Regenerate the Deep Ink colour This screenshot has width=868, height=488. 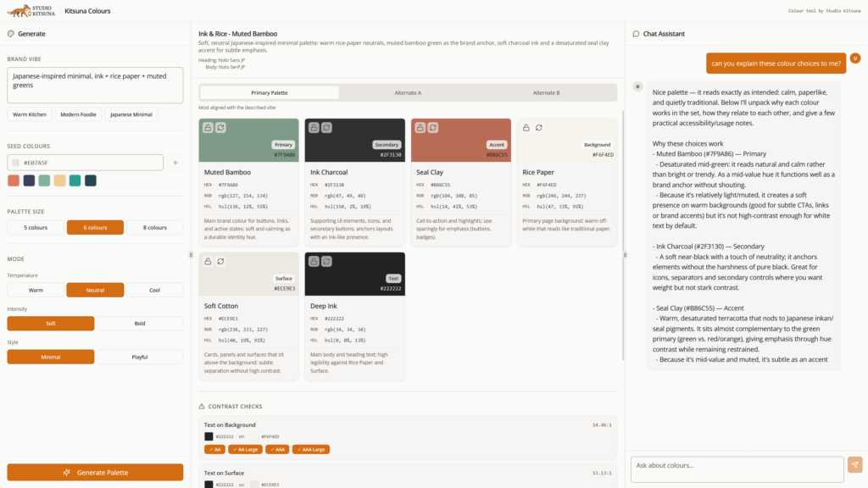click(x=327, y=261)
